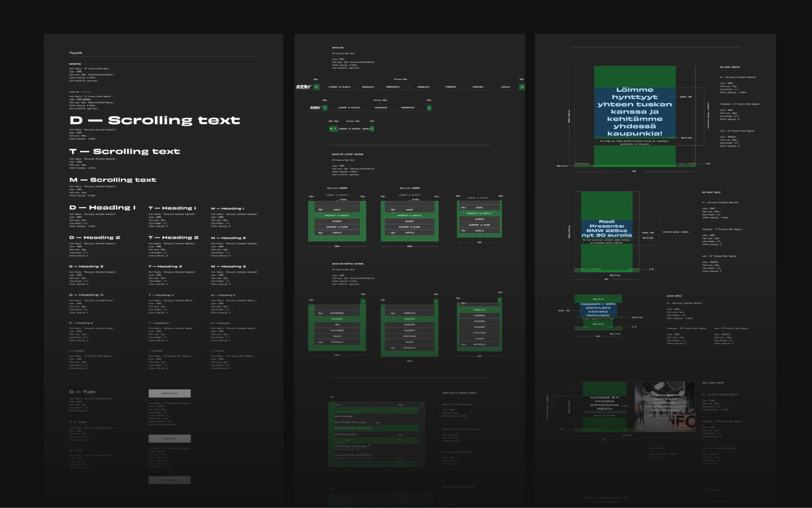Click INFO store photo block thumbnail
The image size is (812, 508).
[665, 406]
